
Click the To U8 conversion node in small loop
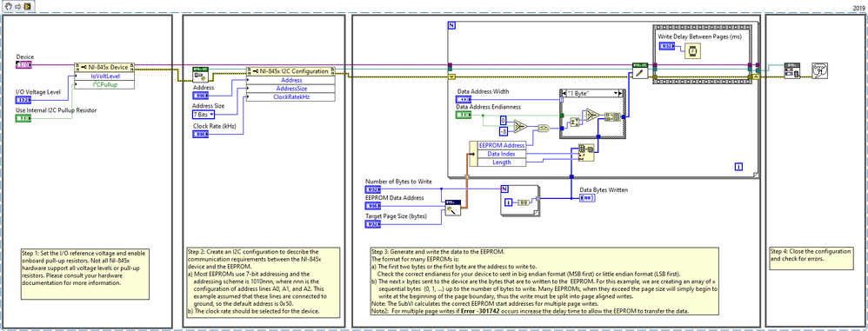[523, 203]
